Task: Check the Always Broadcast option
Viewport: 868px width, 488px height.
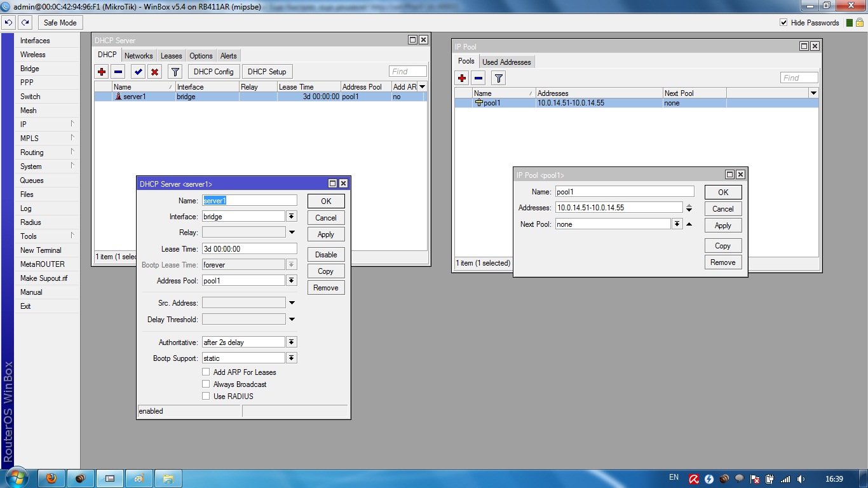Action: [206, 384]
